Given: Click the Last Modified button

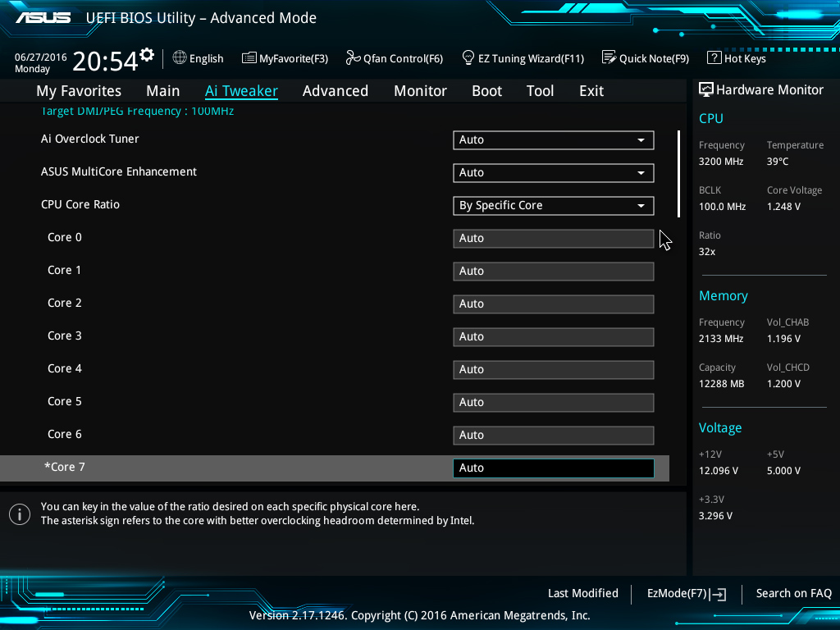Looking at the screenshot, I should (583, 593).
